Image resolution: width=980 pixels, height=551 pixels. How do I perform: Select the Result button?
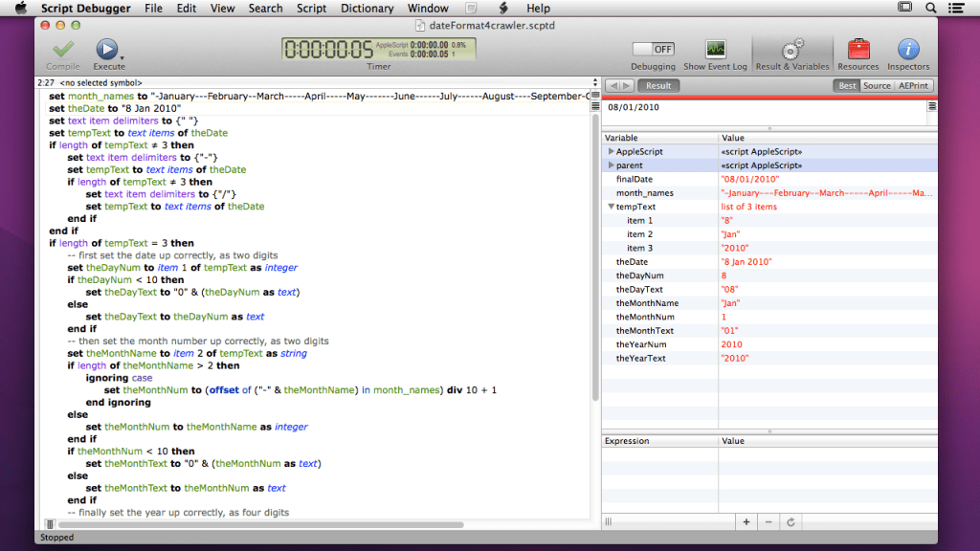coord(658,85)
